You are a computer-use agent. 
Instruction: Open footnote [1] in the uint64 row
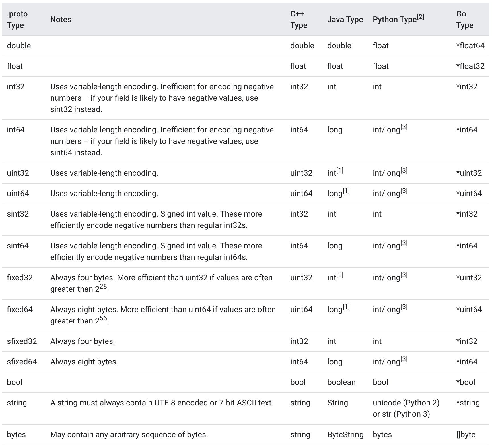pyautogui.click(x=346, y=191)
